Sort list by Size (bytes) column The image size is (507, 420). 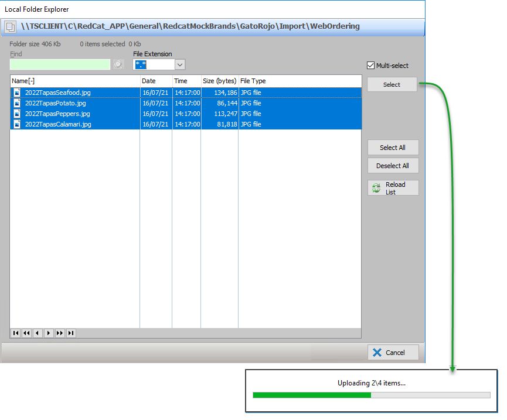pyautogui.click(x=219, y=81)
